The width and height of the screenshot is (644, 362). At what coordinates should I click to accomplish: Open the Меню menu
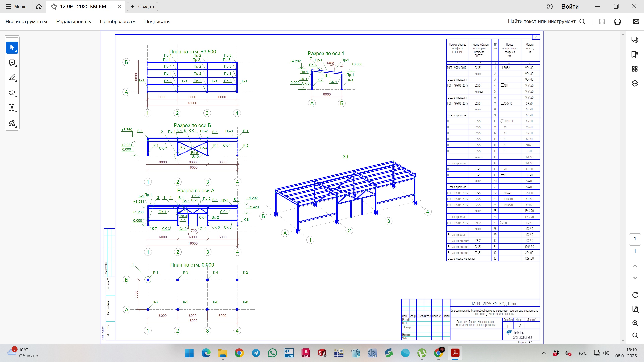[x=16, y=7]
